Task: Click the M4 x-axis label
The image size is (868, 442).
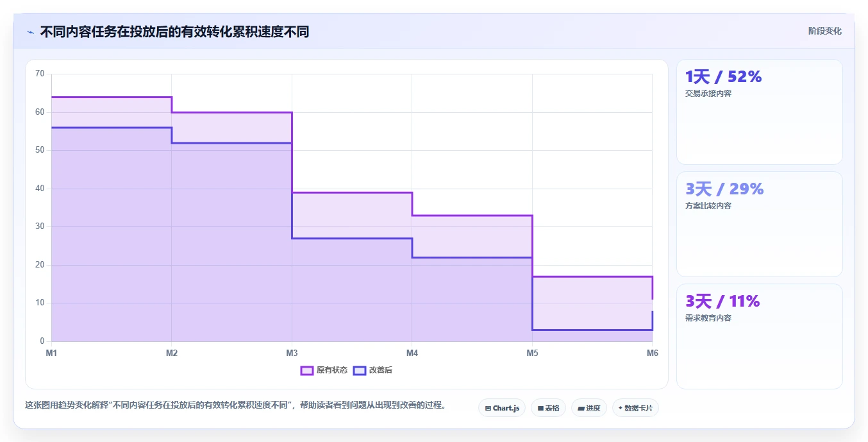Action: pyautogui.click(x=412, y=353)
